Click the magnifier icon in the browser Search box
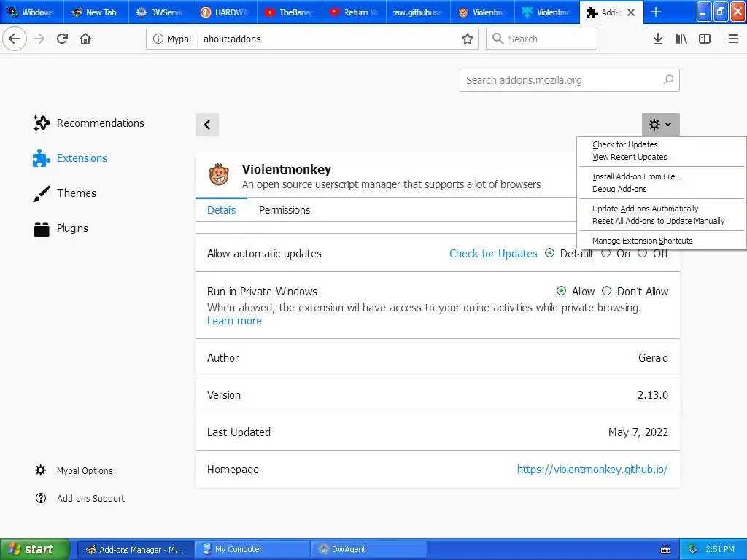 [x=498, y=39]
